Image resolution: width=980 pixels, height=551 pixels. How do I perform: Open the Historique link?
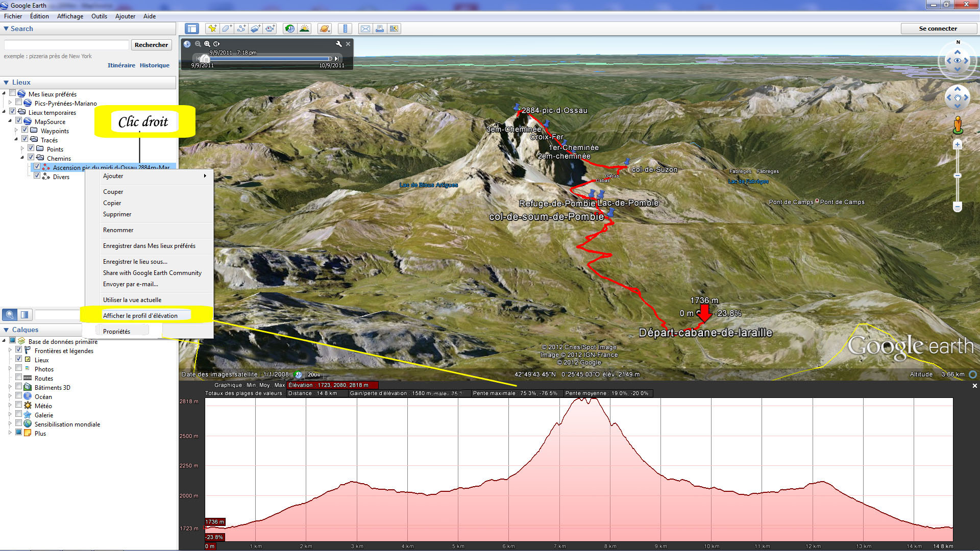click(155, 65)
